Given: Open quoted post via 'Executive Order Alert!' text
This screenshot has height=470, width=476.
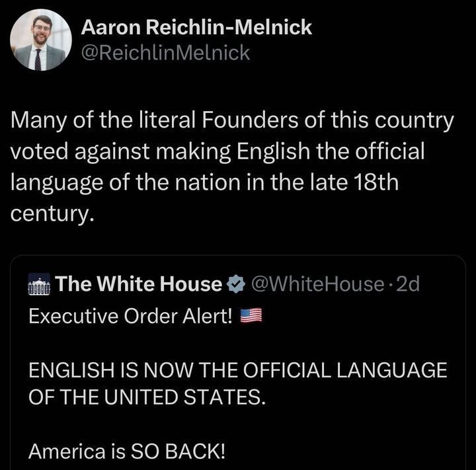Looking at the screenshot, I should click(x=130, y=316).
